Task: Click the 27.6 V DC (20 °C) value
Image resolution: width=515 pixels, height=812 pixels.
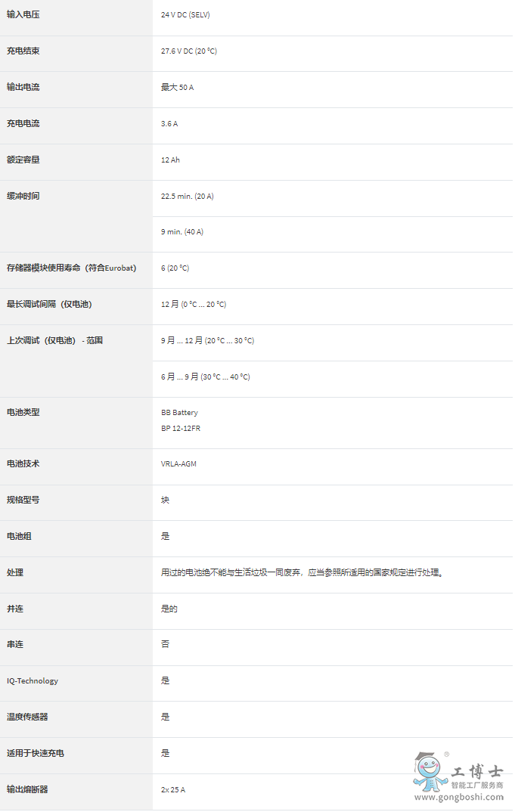Action: click(x=189, y=51)
